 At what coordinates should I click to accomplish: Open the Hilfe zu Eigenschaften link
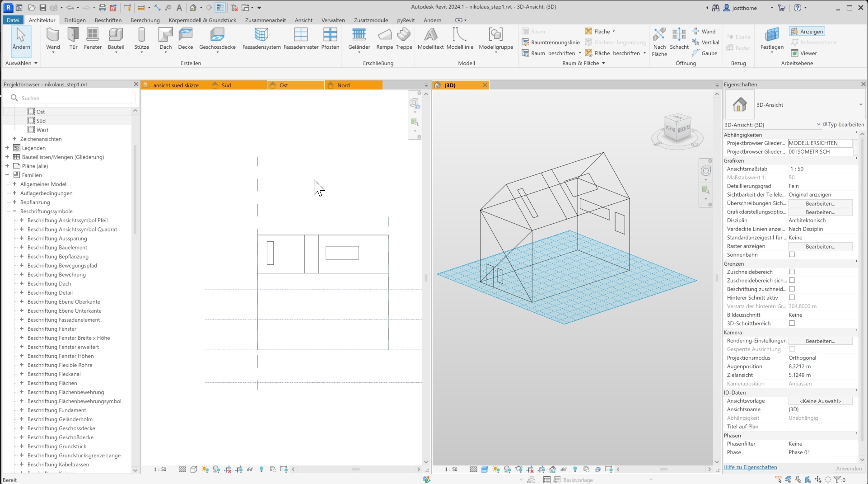point(750,467)
